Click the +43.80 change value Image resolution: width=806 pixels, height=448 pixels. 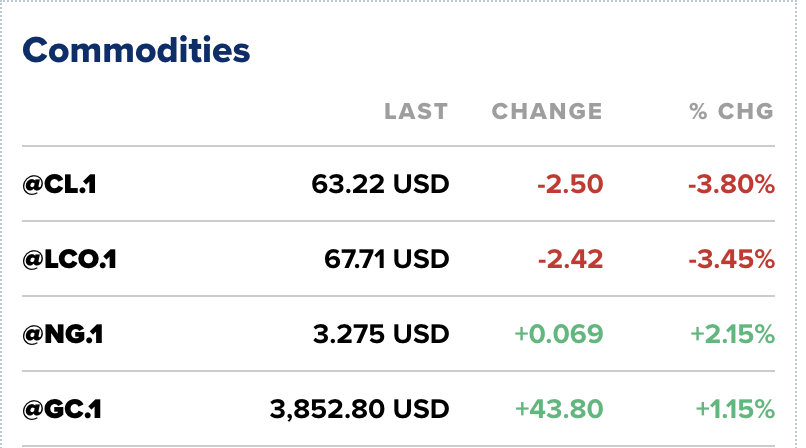pyautogui.click(x=558, y=409)
